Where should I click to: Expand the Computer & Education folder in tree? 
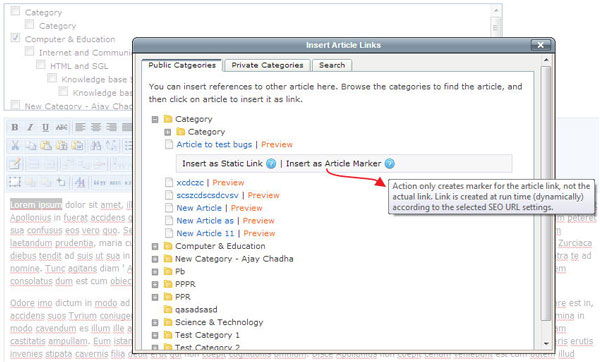[155, 246]
